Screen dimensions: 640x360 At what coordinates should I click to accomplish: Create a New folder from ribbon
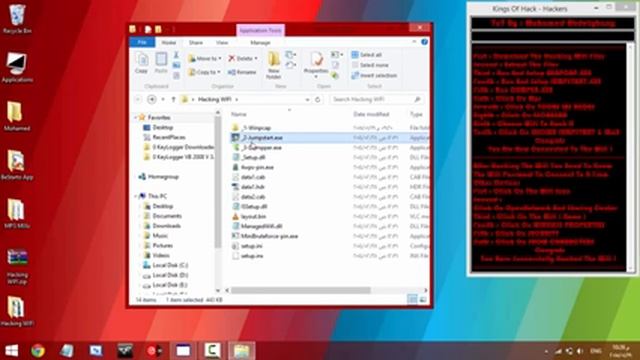click(x=273, y=65)
